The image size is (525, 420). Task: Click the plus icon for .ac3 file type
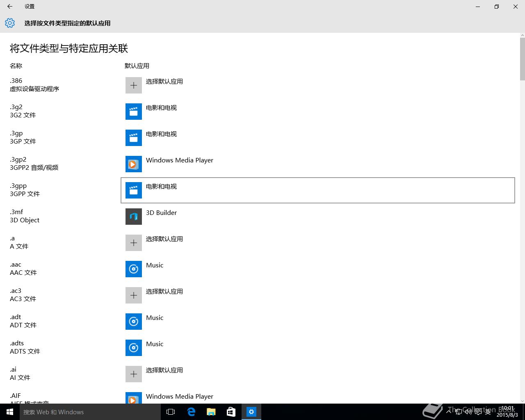pos(133,295)
